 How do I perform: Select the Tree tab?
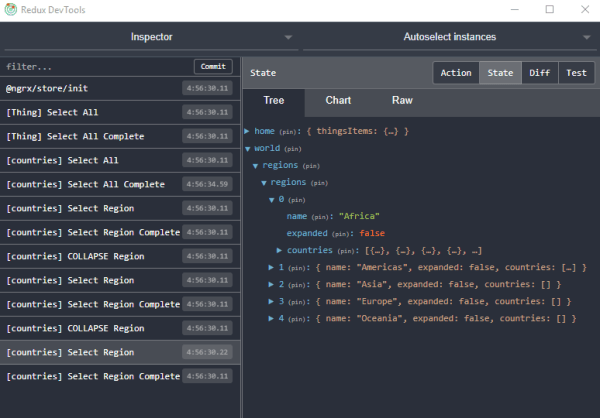[274, 101]
